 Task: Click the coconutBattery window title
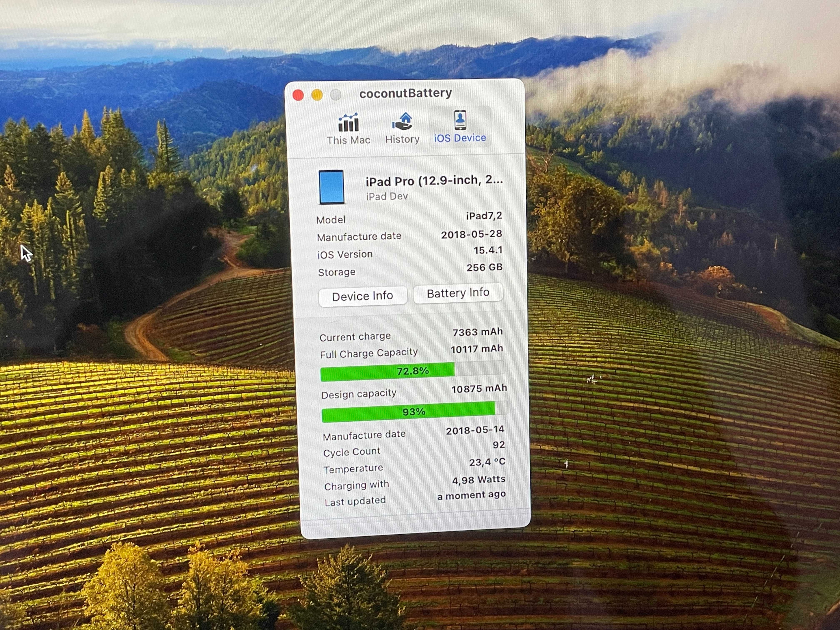pyautogui.click(x=406, y=93)
